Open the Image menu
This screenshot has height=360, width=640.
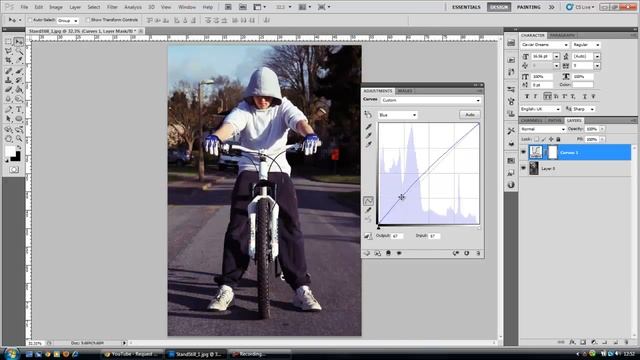pos(56,7)
